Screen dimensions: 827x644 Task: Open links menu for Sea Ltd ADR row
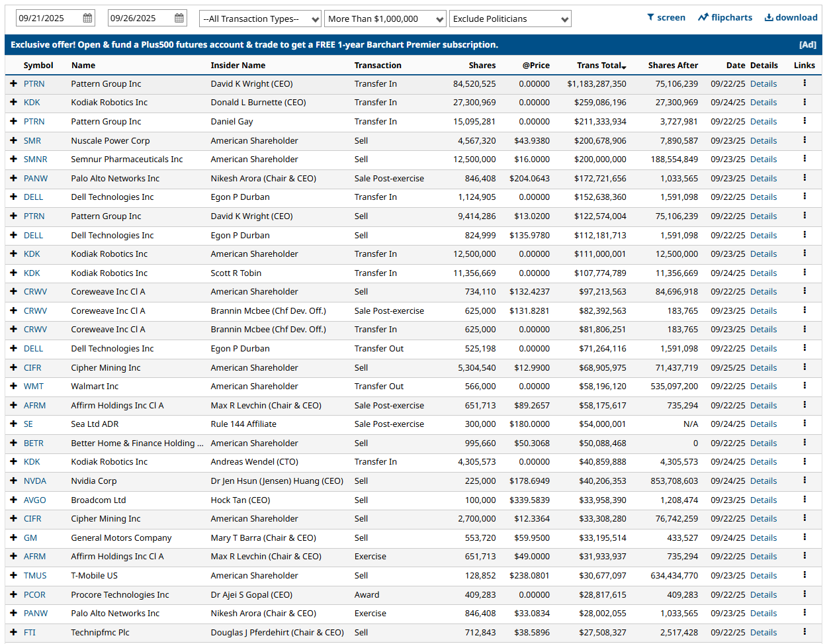(805, 424)
